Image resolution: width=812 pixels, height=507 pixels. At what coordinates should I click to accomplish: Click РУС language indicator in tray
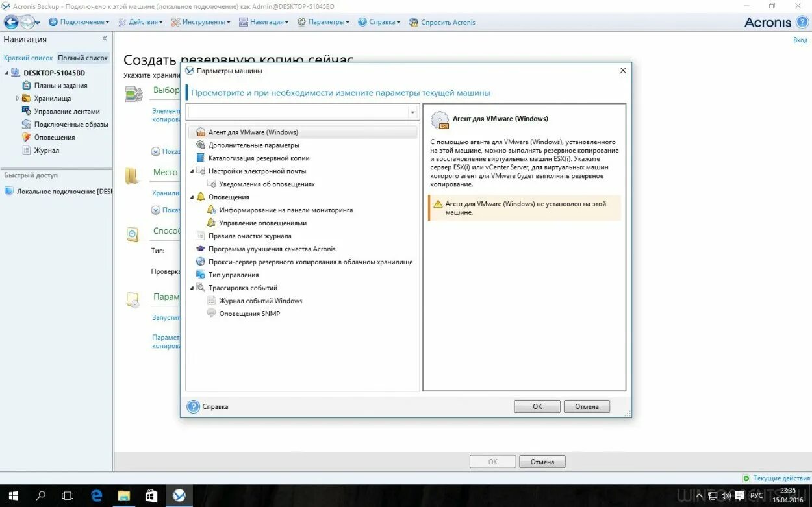coord(756,496)
